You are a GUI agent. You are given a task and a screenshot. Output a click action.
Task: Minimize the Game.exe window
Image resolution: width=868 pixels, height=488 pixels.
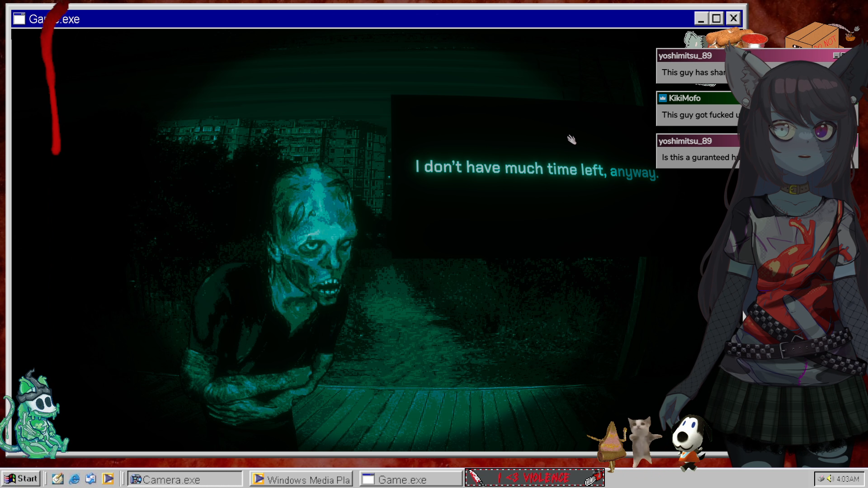[701, 19]
